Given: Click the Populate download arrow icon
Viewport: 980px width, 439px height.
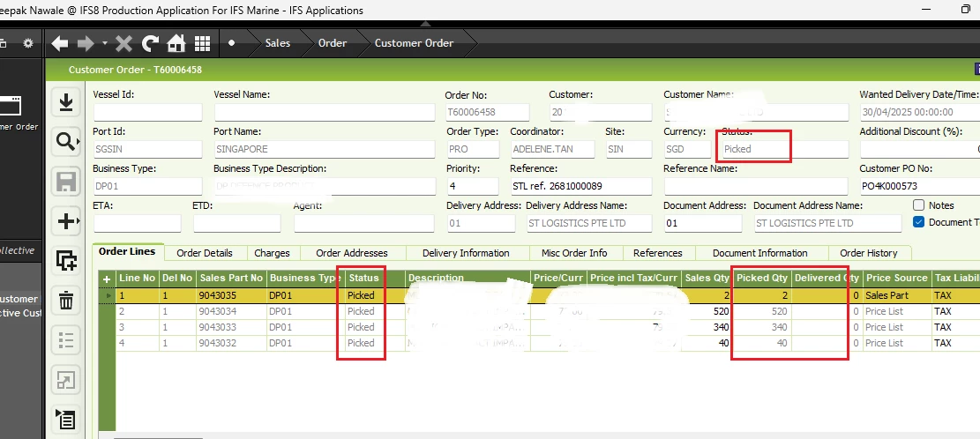Looking at the screenshot, I should 66,103.
